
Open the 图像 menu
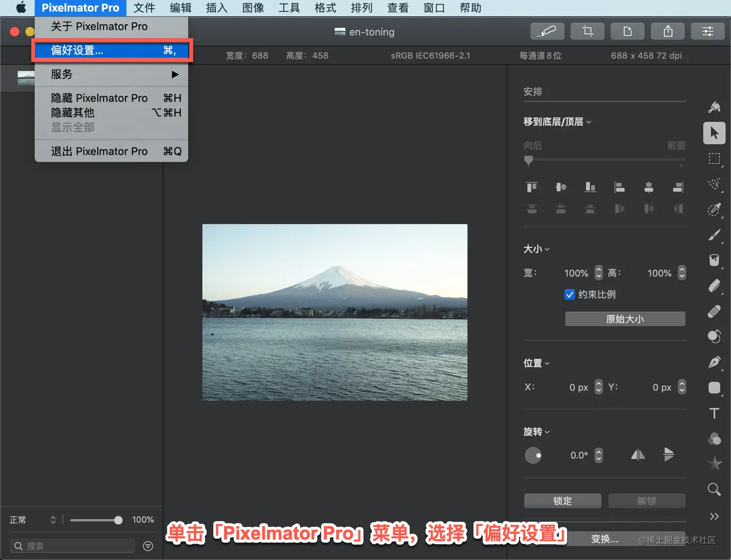pyautogui.click(x=253, y=8)
